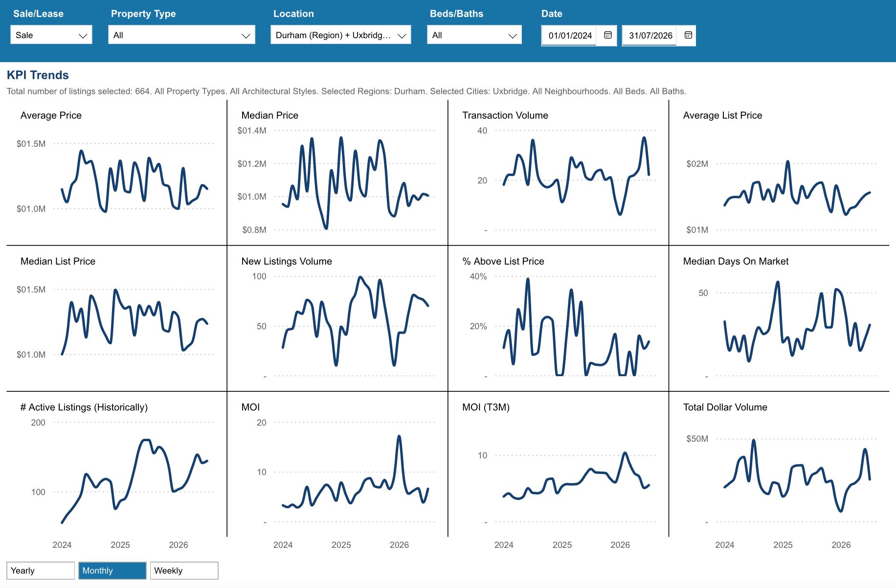Open the Property Type dropdown
The height and width of the screenshot is (588, 896).
point(181,35)
